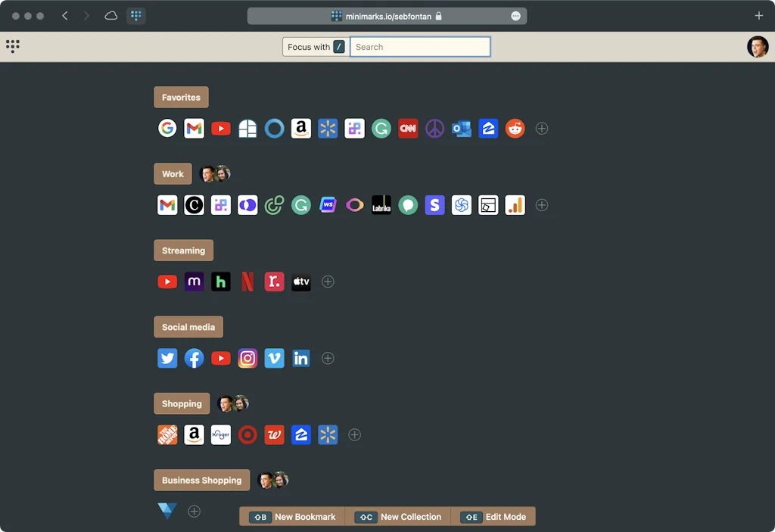The image size is (775, 532).
Task: Open the black C circle bookmark in Work
Action: [195, 205]
